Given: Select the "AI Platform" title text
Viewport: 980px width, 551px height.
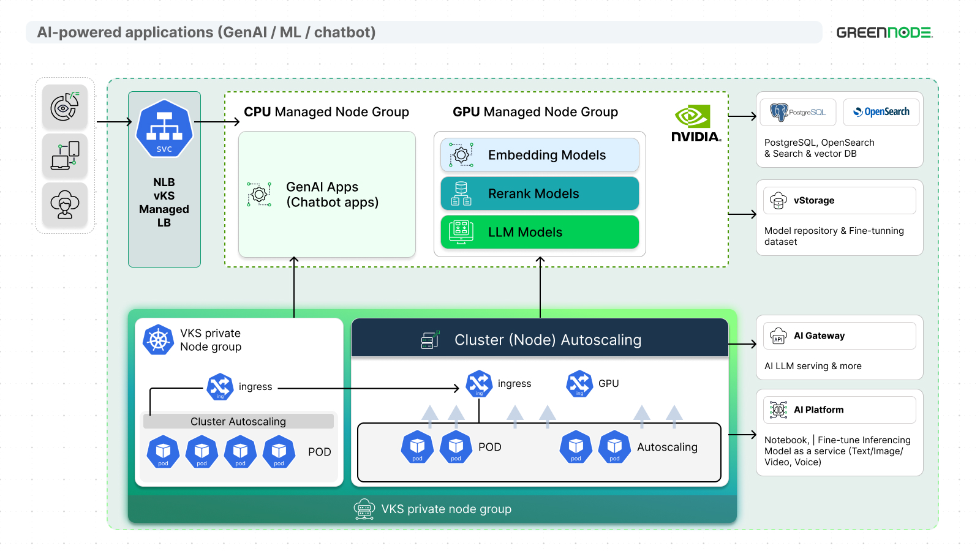Looking at the screenshot, I should click(819, 410).
